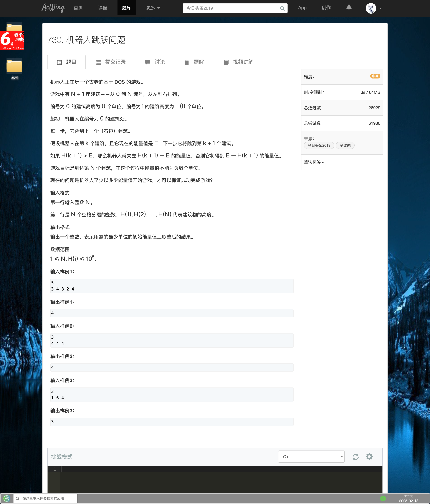Click the 数据范围 heading
430x504 pixels.
pos(60,249)
